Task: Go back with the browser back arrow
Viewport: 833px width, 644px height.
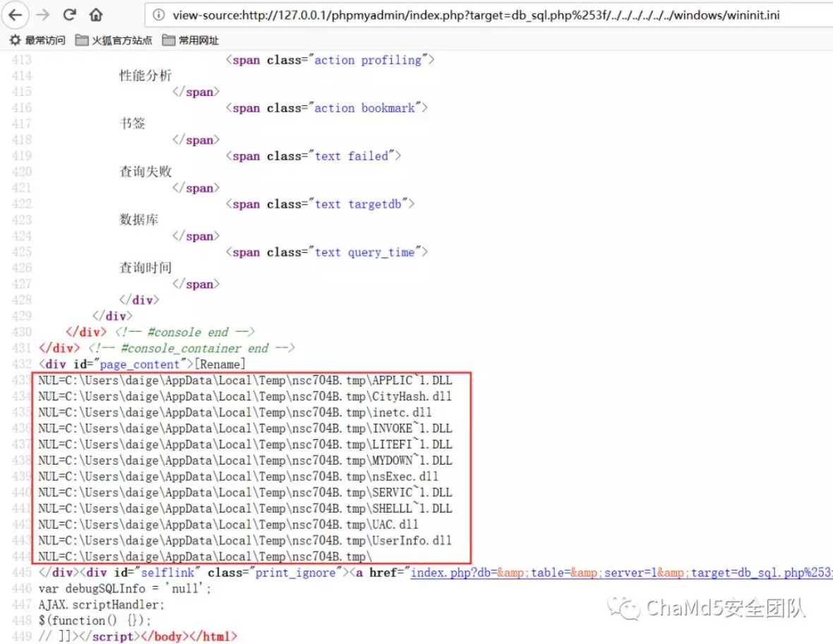Action: [x=16, y=15]
